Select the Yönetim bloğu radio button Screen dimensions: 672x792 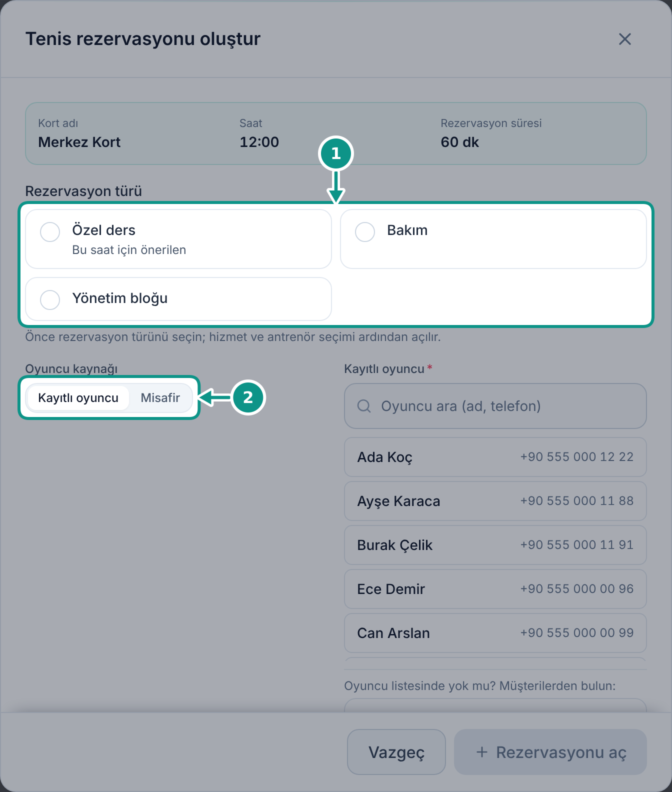(x=50, y=300)
